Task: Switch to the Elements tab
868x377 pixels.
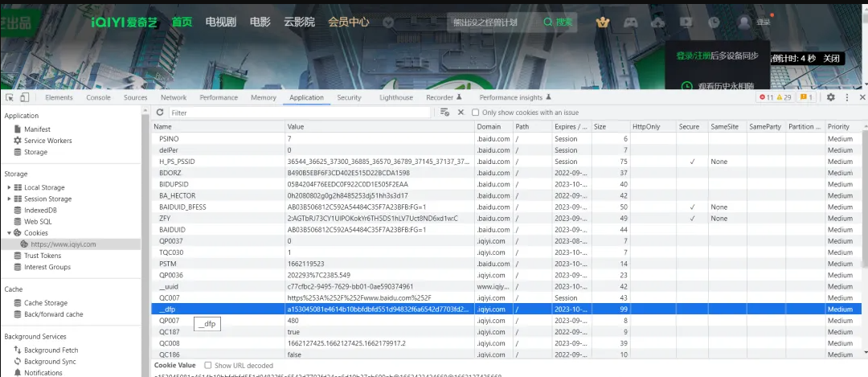Action: (59, 97)
